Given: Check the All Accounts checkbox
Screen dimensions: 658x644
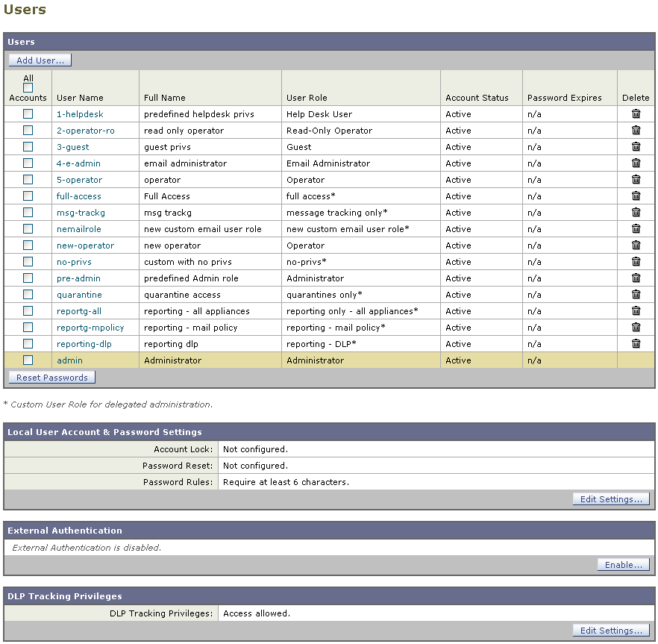Looking at the screenshot, I should pyautogui.click(x=28, y=88).
